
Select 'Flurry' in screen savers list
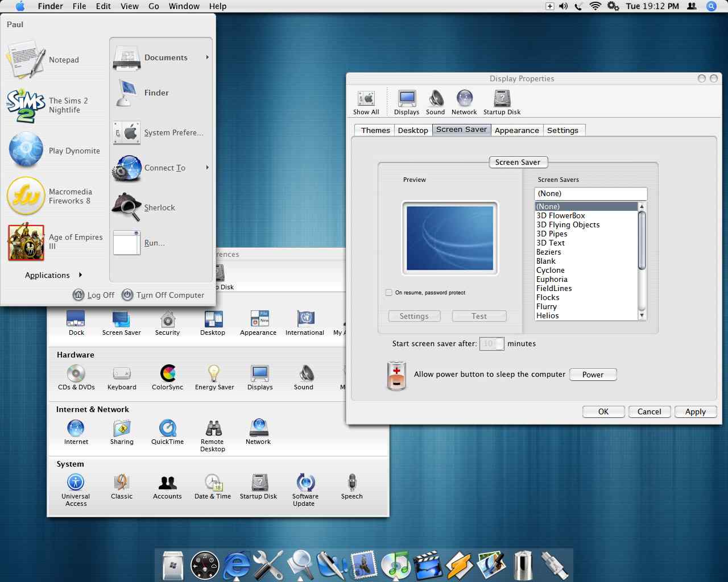pos(586,306)
